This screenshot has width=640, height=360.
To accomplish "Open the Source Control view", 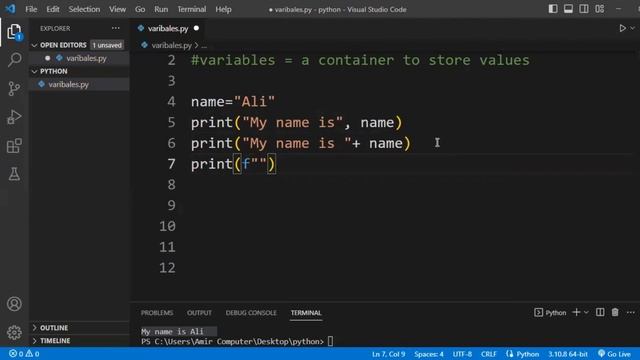I will [x=14, y=89].
